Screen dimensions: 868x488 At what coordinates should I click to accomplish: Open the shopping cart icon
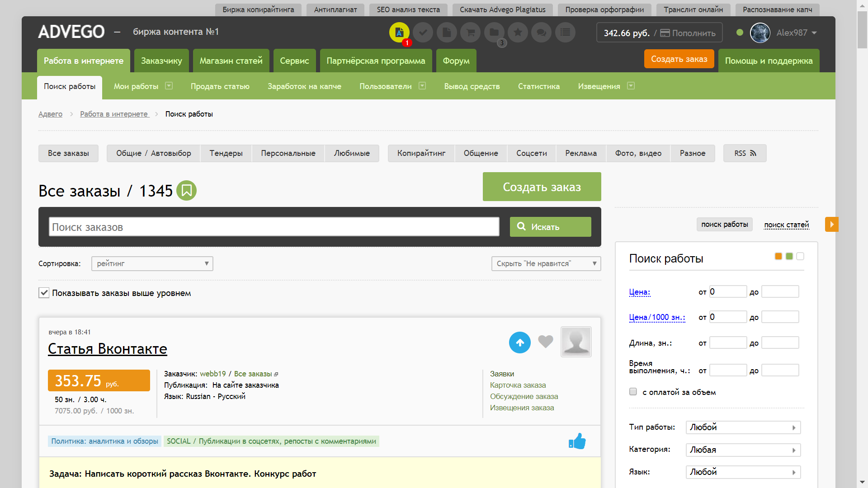pos(471,33)
